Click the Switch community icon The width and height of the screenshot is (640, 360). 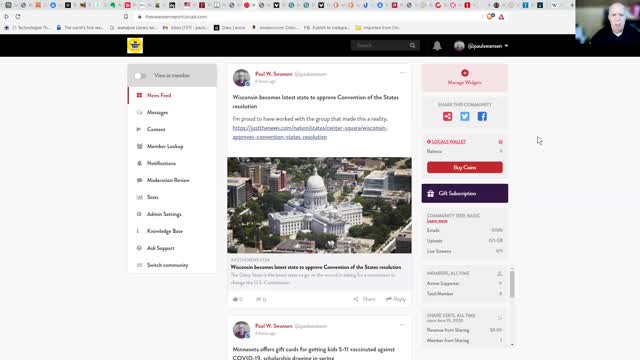click(x=139, y=265)
